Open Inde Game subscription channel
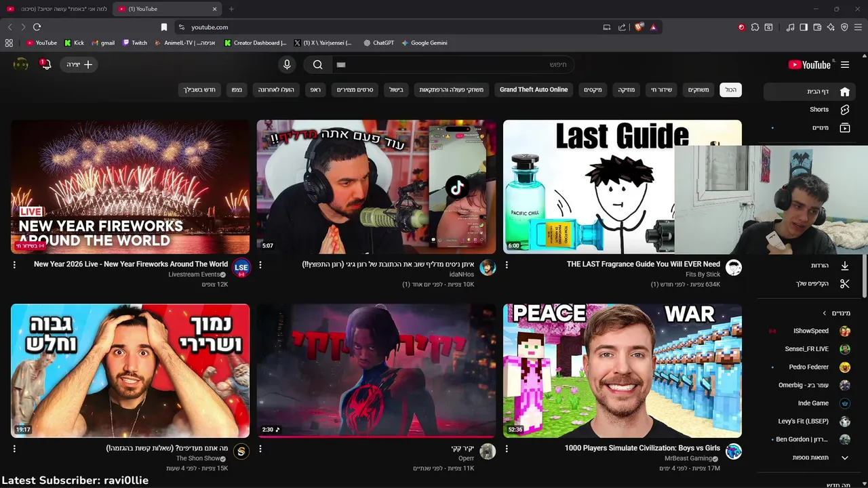Image resolution: width=868 pixels, height=488 pixels. [x=810, y=403]
